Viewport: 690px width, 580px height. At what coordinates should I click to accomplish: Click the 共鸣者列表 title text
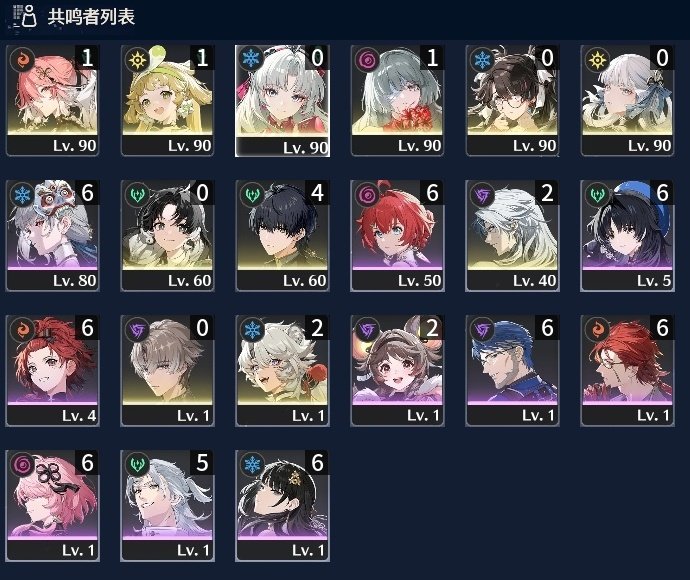pos(91,17)
